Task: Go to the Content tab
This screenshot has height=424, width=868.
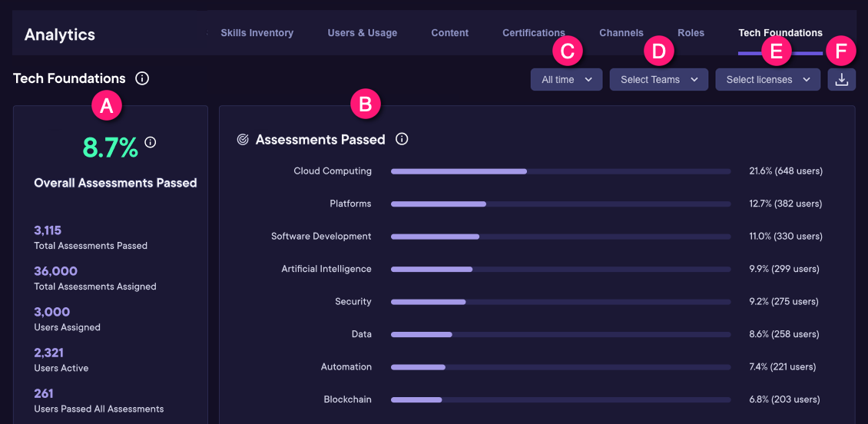Action: [449, 33]
